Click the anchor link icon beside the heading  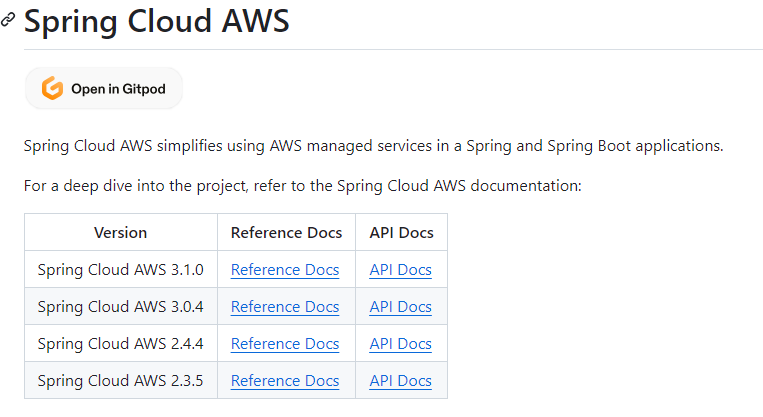pos(8,19)
